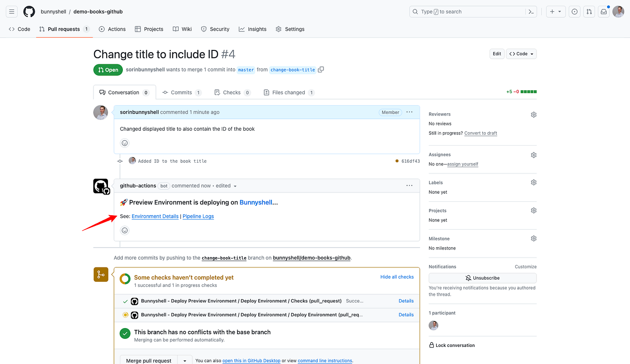The width and height of the screenshot is (630, 364).
Task: Click the Edit title button
Action: tap(497, 54)
